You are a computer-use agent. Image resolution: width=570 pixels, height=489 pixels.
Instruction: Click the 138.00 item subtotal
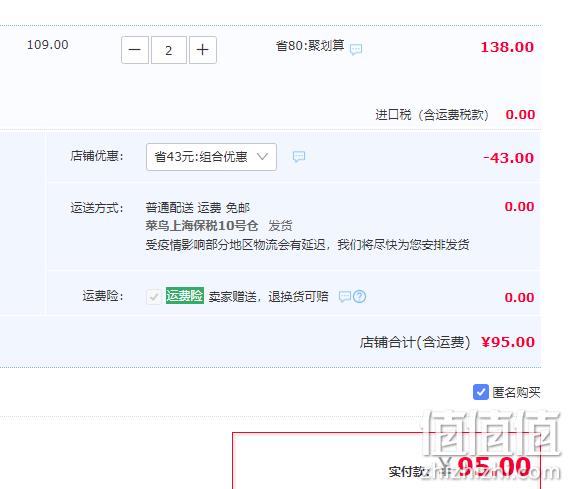(507, 47)
